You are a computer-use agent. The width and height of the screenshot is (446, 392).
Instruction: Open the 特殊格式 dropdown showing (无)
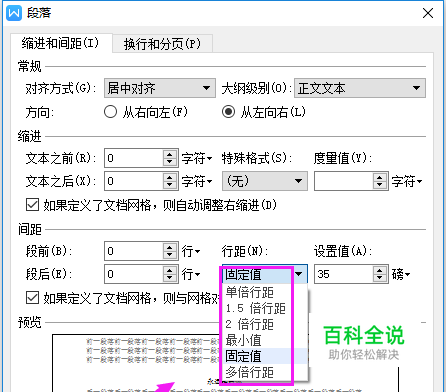coord(265,181)
